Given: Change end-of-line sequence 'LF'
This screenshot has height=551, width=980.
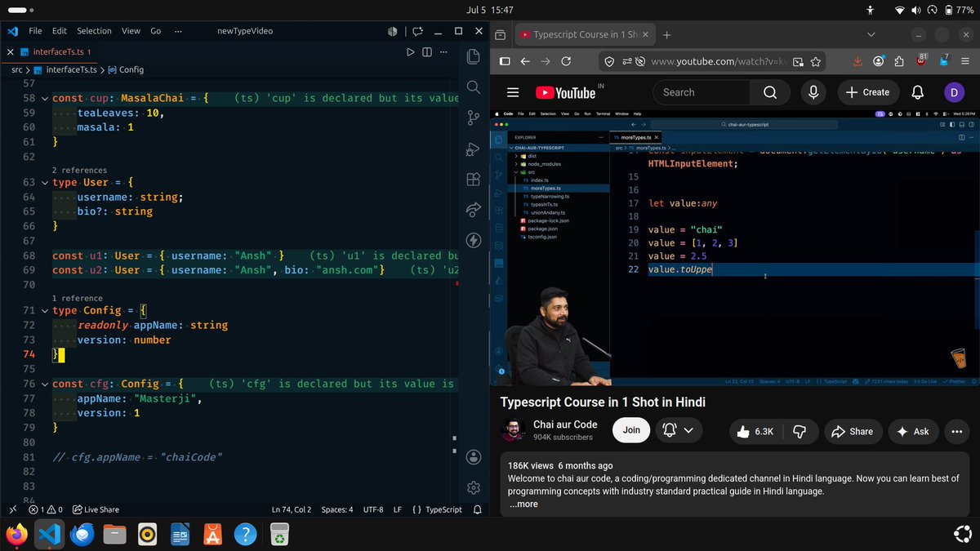Looking at the screenshot, I should tap(398, 509).
